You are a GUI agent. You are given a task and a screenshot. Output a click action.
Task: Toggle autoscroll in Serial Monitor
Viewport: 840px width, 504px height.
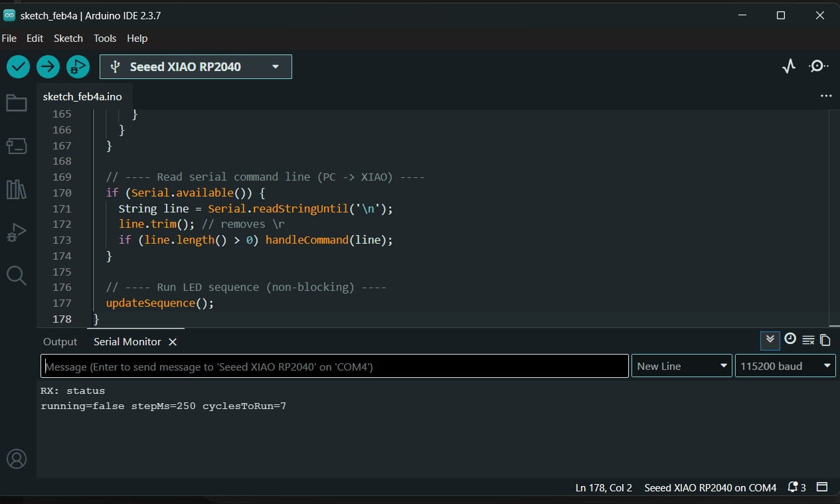click(x=770, y=340)
